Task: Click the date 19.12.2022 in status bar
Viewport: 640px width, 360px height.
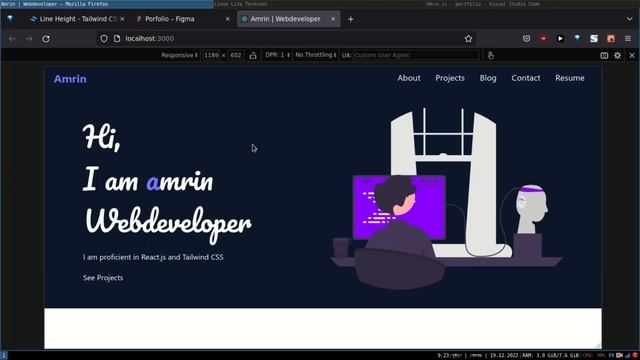Action: point(503,356)
